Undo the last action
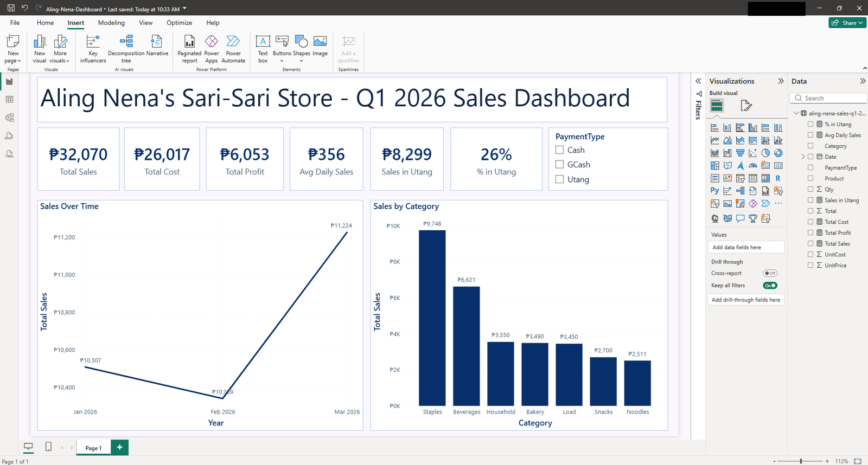Screen dimensions: 868x465 pyautogui.click(x=24, y=8)
